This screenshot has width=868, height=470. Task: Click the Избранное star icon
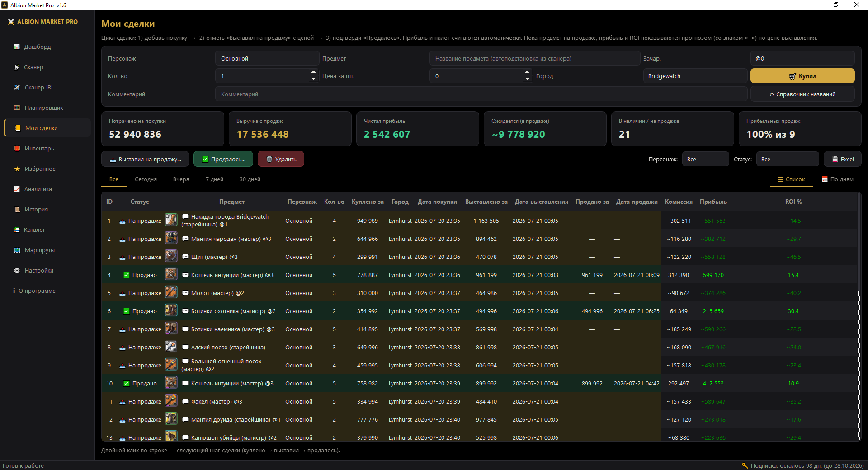(x=17, y=169)
